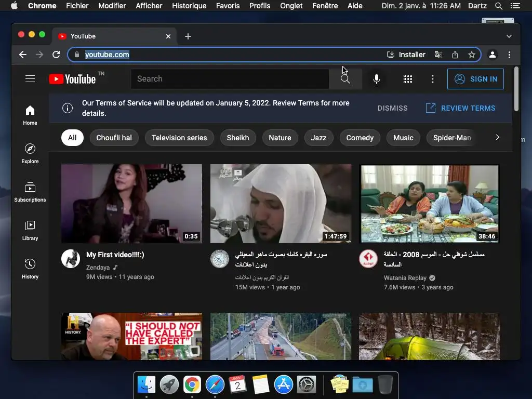Open the YouTube hamburger guide menu
Viewport: 532px width, 399px height.
click(30, 79)
